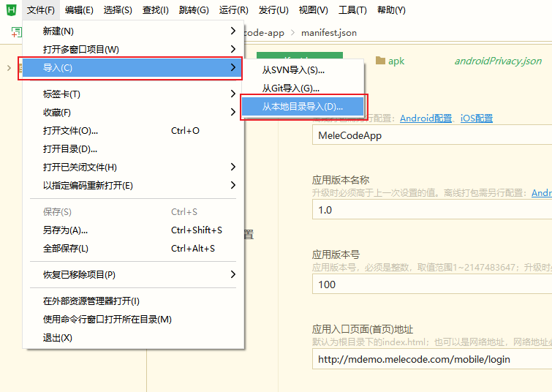This screenshot has width=552, height=392.
Task: Open the 运行(R) menu in menu bar
Action: point(233,10)
